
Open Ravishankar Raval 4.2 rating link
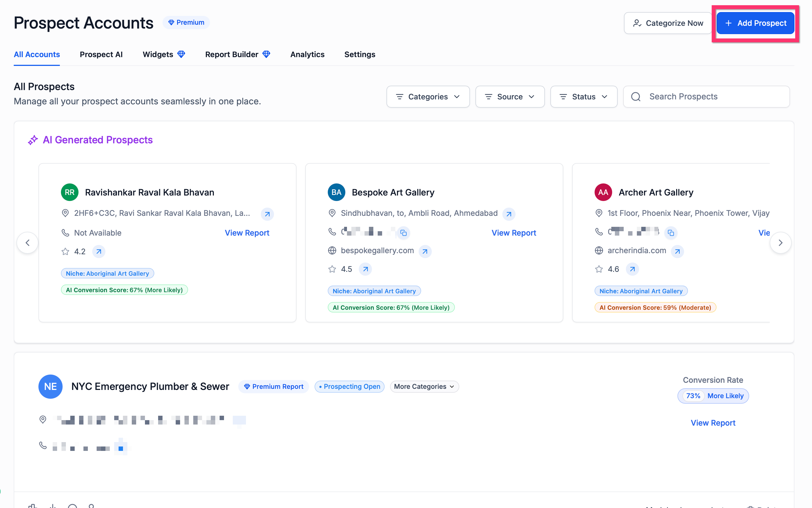[98, 252]
